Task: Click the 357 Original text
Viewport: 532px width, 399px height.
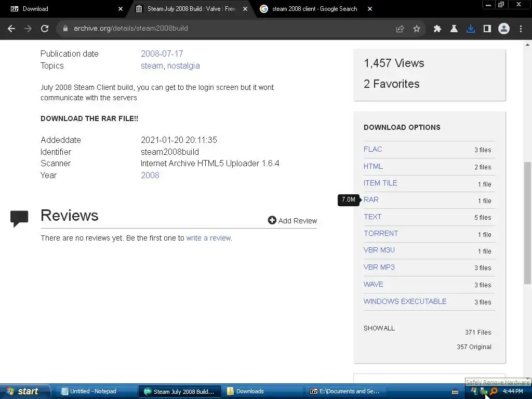Action: tap(474, 347)
